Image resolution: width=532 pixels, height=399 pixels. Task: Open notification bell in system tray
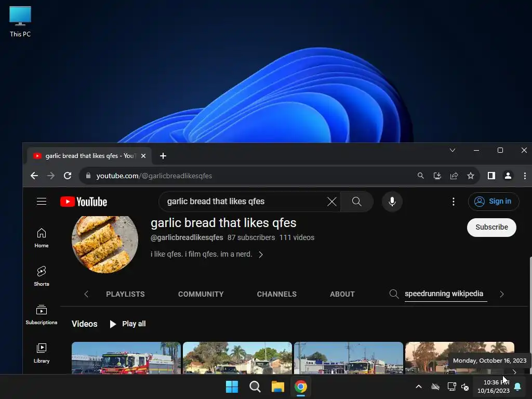(518, 387)
